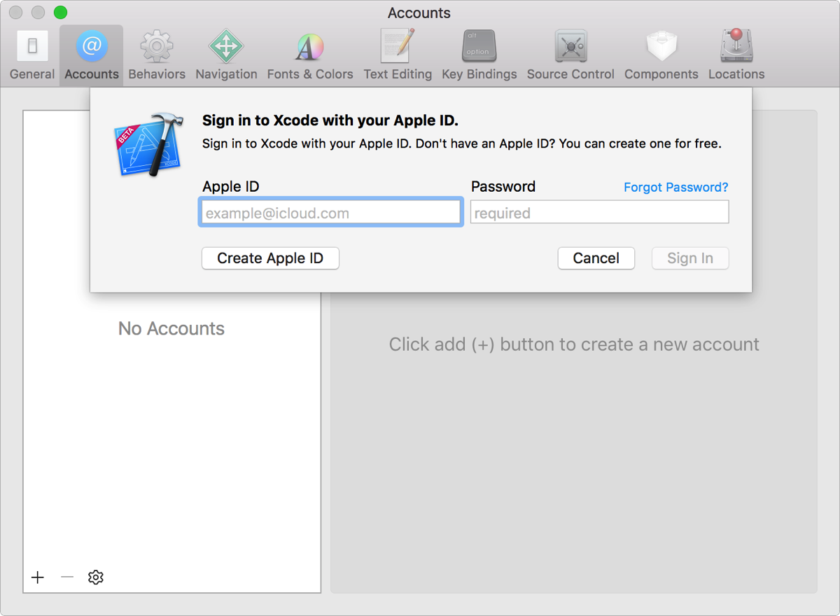Show the Key Bindings preferences

pos(479,55)
